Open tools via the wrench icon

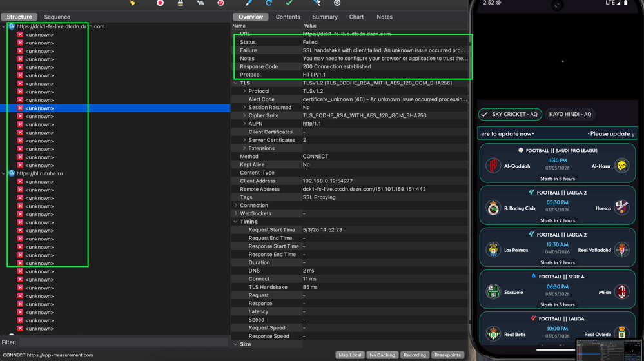317,3
